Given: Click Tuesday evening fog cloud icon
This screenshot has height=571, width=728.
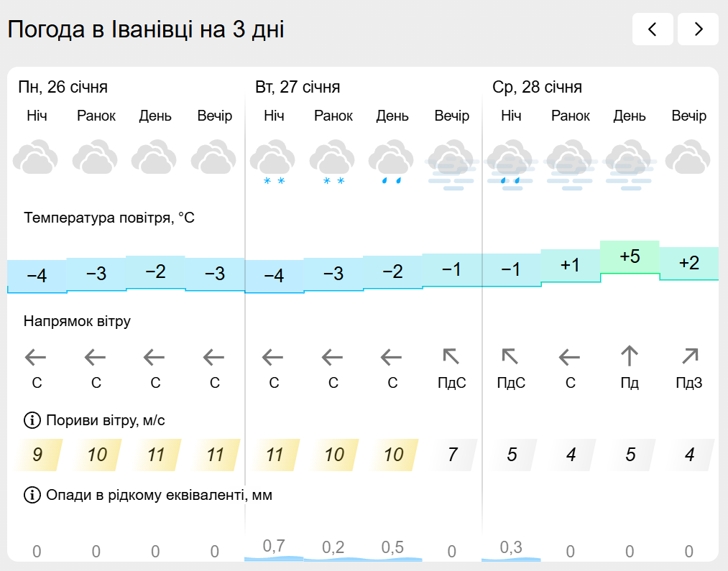Looking at the screenshot, I should [451, 165].
